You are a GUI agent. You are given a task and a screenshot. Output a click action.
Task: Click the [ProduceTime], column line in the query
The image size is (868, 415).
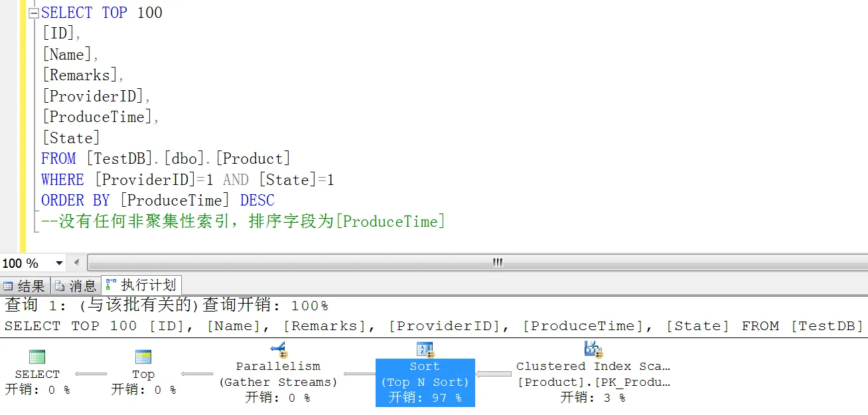pyautogui.click(x=101, y=117)
